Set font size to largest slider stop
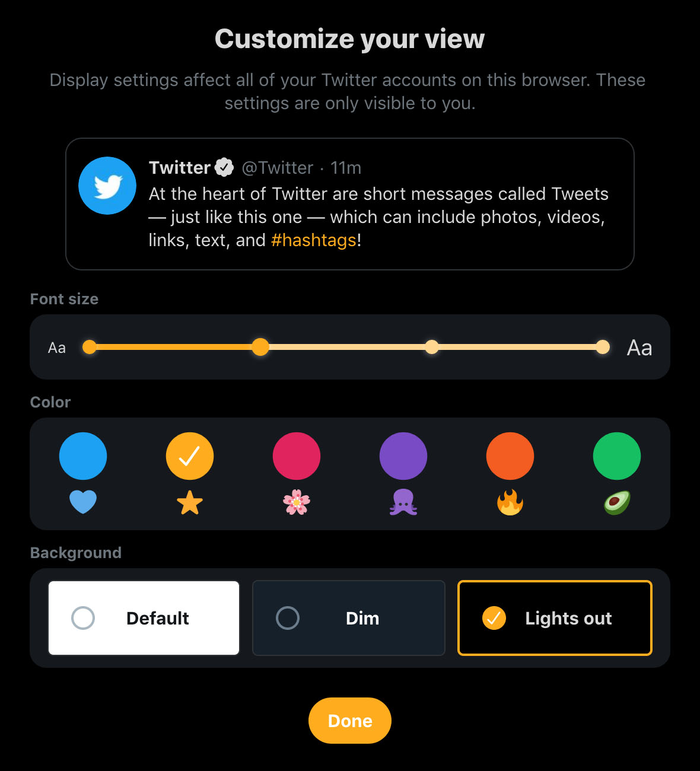 coord(603,347)
